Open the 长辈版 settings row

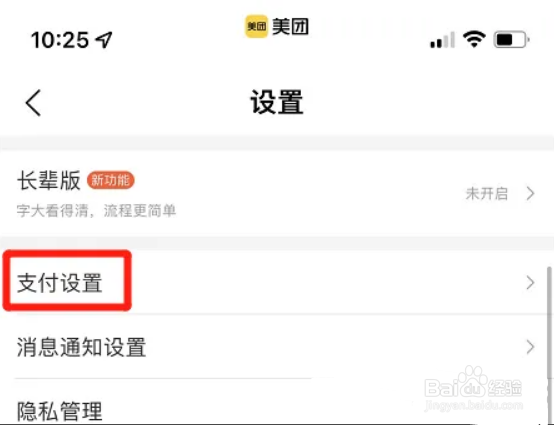pyautogui.click(x=277, y=194)
